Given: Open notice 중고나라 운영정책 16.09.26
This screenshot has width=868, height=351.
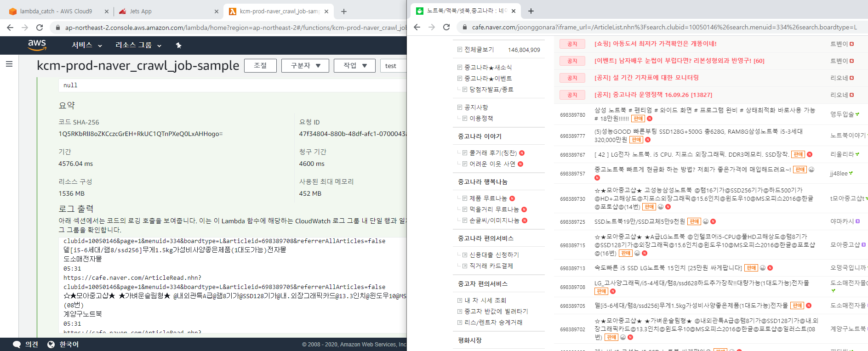Looking at the screenshot, I should [x=653, y=95].
